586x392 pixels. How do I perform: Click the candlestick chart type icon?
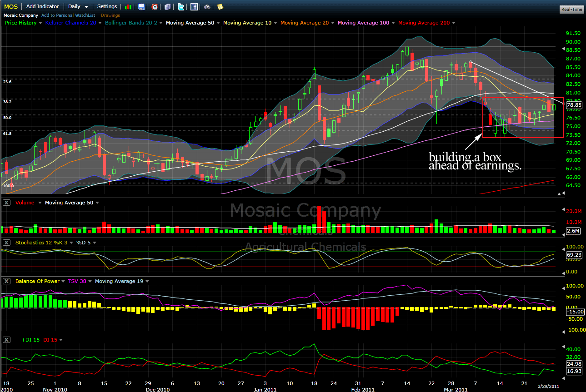pos(129,7)
